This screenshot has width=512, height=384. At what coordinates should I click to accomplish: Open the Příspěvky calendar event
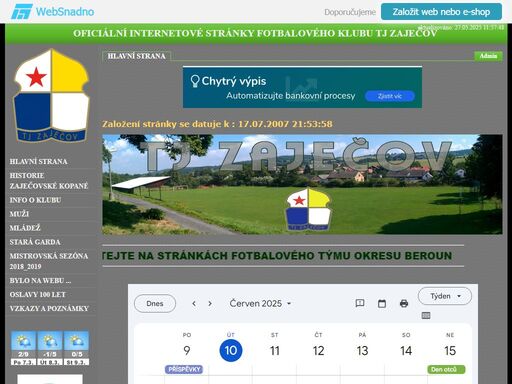point(184,369)
